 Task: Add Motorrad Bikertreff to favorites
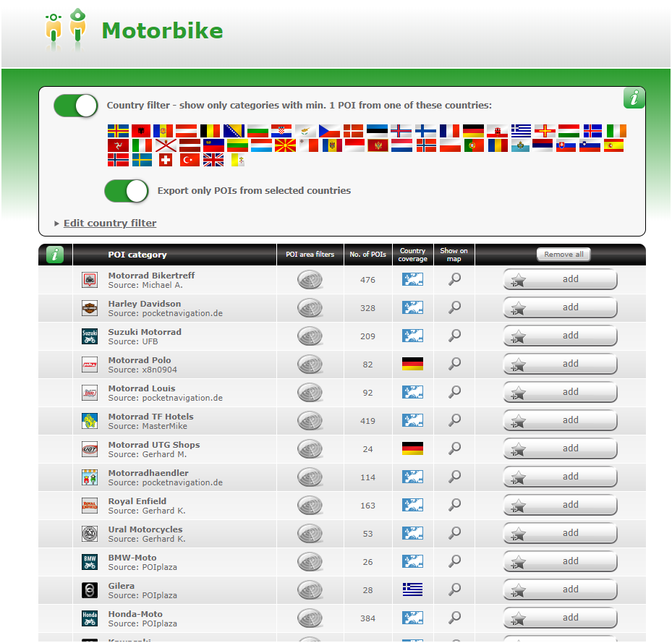pos(560,279)
